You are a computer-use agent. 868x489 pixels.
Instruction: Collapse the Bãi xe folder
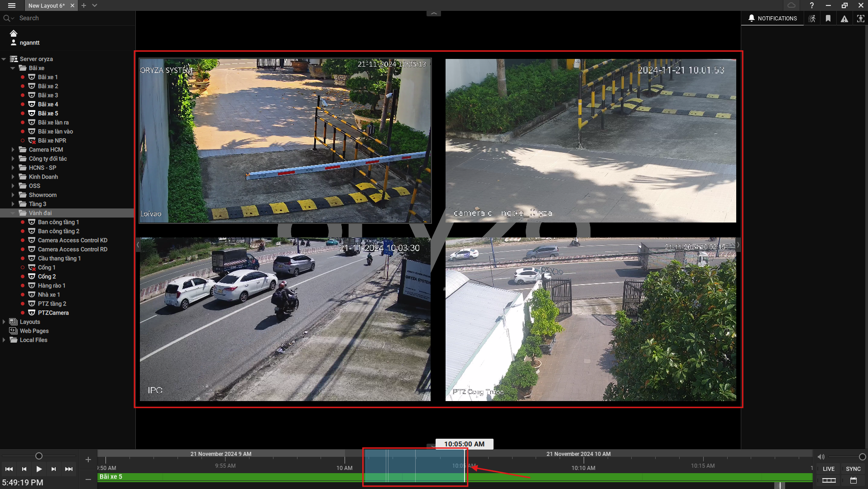tap(13, 68)
